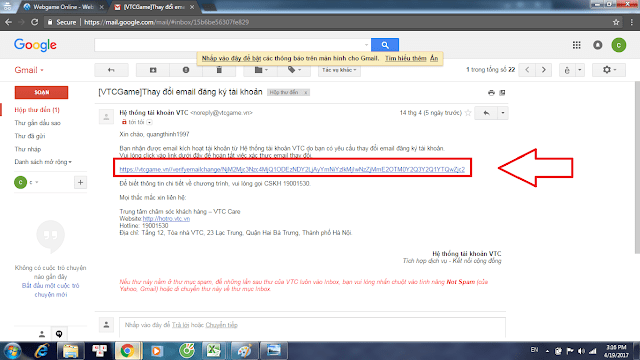640x360 pixels.
Task: Launch Internet Explorer from taskbar
Action: click(x=42, y=351)
